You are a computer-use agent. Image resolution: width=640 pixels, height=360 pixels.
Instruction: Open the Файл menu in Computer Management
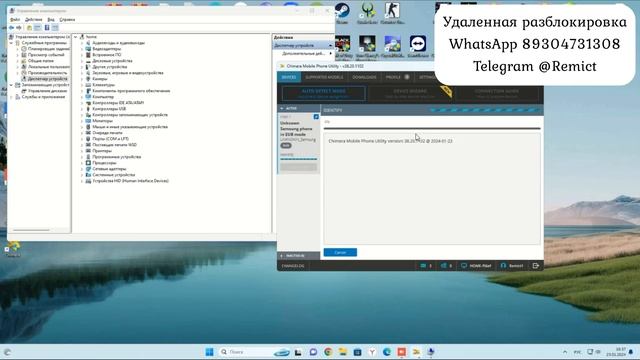[x=15, y=19]
